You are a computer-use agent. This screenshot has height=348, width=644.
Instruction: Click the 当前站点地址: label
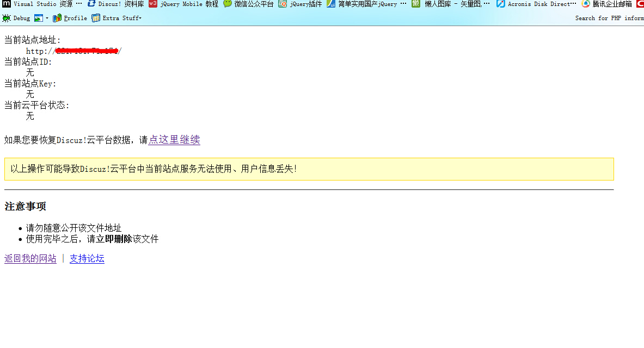click(x=33, y=40)
